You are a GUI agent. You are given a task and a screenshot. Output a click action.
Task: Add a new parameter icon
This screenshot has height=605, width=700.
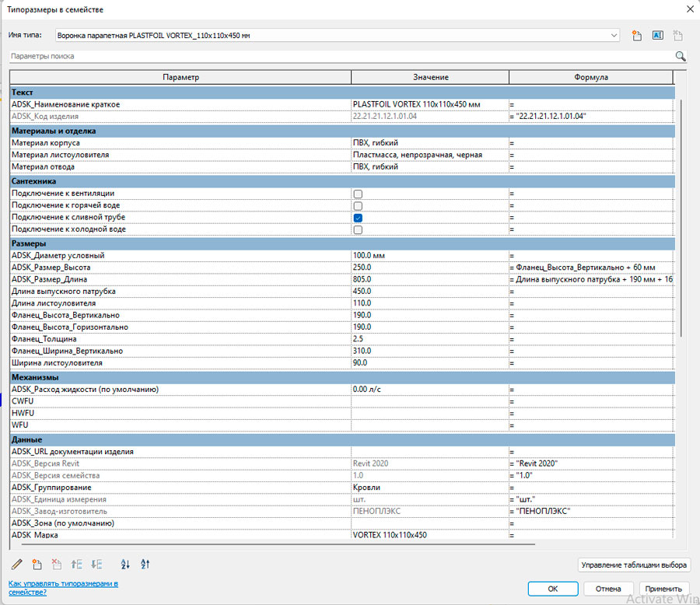[37, 565]
